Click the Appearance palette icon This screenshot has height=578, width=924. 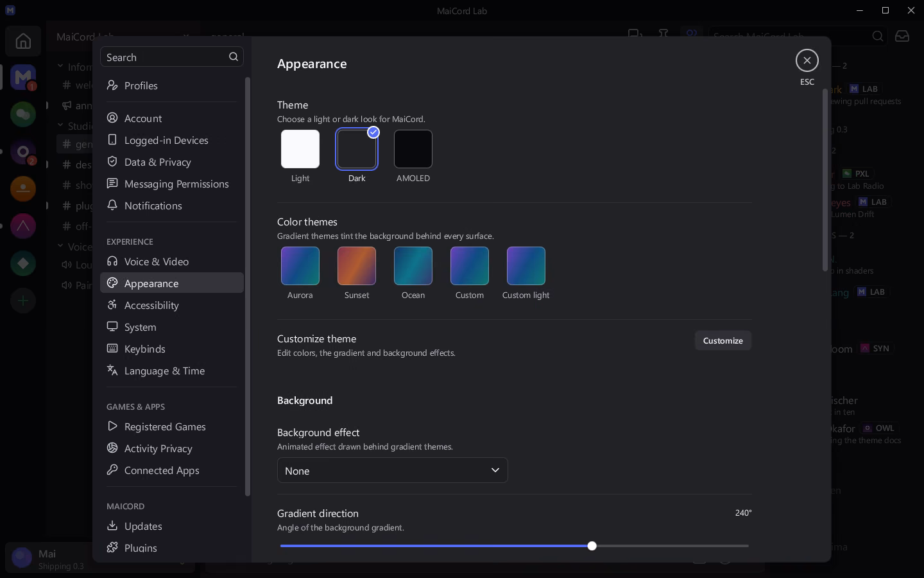[112, 283]
